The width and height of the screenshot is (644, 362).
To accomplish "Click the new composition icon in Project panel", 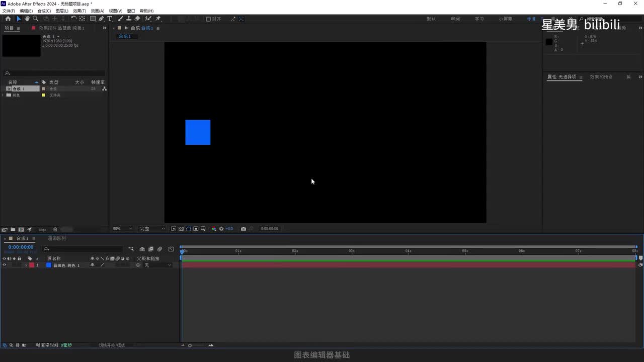I will 21,229.
